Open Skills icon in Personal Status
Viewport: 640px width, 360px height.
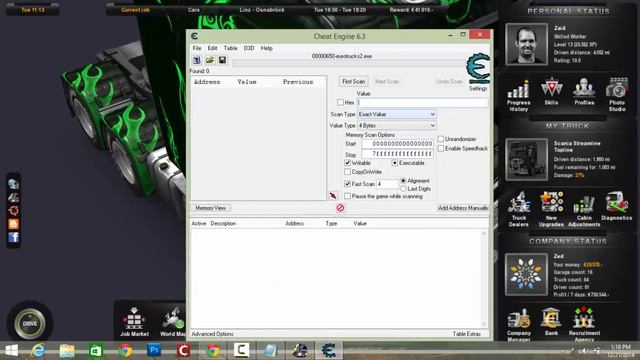[551, 92]
